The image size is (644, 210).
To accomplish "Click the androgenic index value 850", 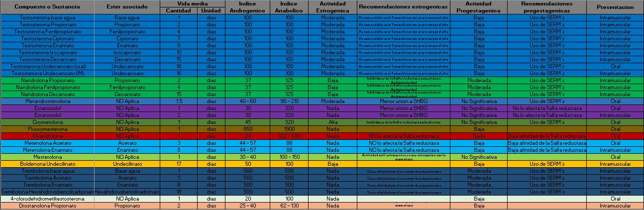I will 247,129.
